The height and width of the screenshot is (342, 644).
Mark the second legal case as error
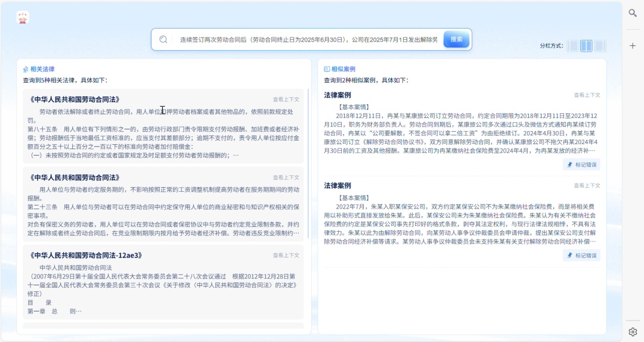pos(581,256)
